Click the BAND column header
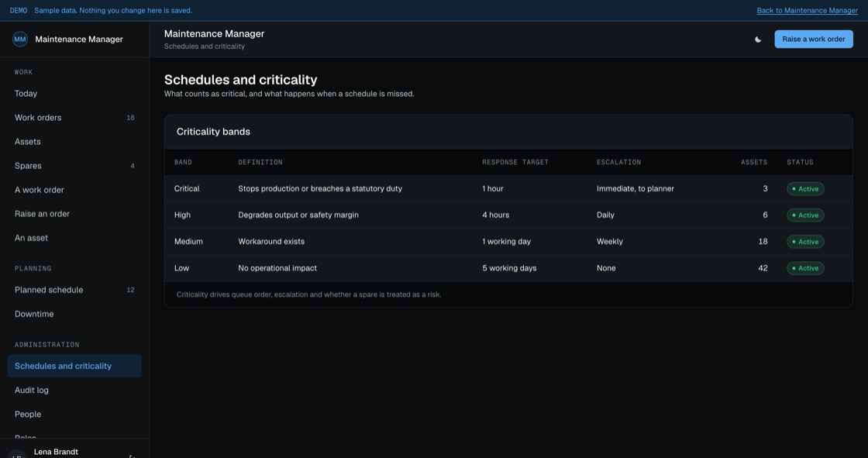Viewport: 868px width, 458px height. (183, 162)
